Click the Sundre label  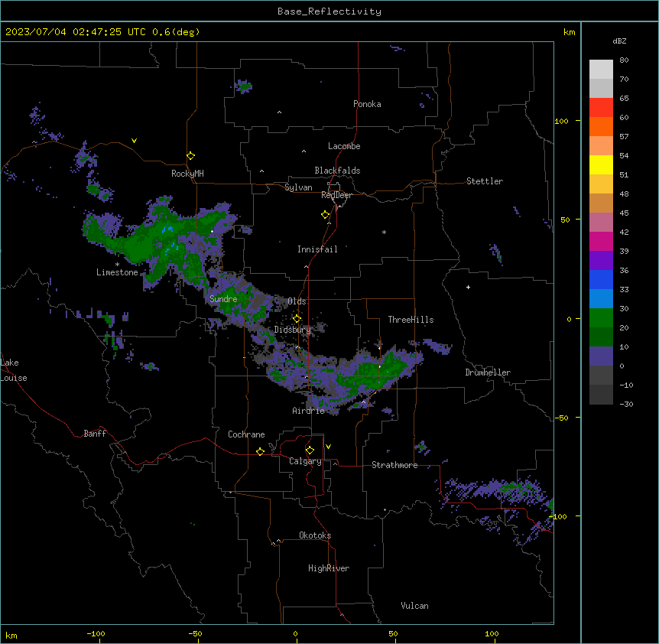pos(223,299)
